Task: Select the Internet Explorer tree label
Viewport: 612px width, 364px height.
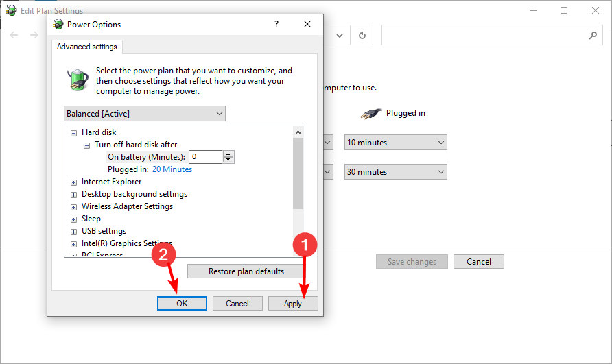Action: [111, 182]
